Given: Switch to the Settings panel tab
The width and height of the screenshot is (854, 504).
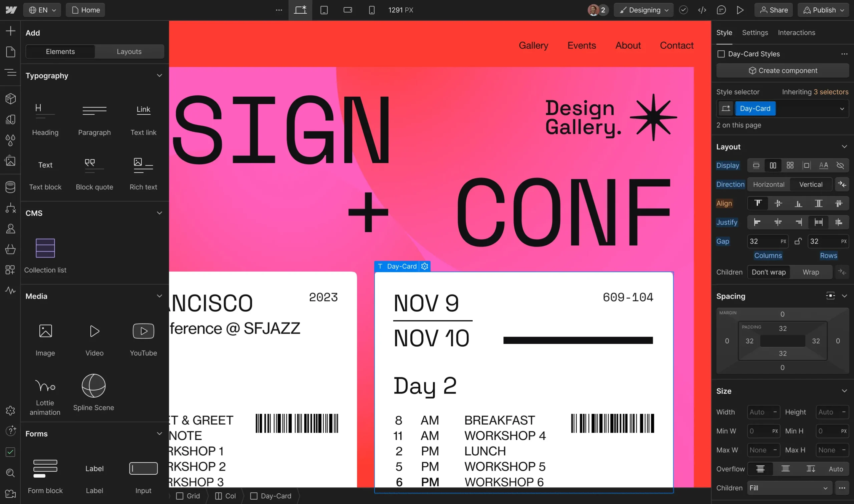Looking at the screenshot, I should tap(755, 32).
